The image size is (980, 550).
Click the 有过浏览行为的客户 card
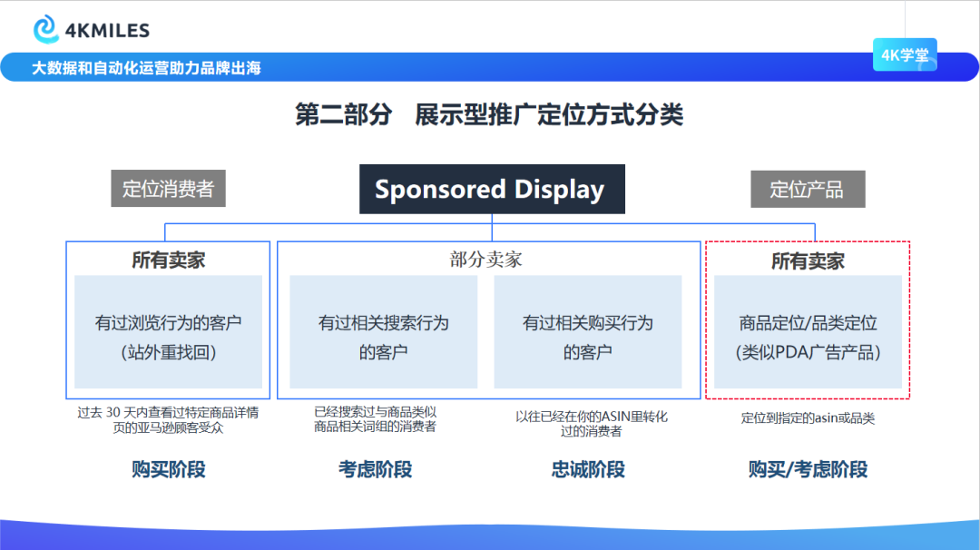click(x=167, y=332)
